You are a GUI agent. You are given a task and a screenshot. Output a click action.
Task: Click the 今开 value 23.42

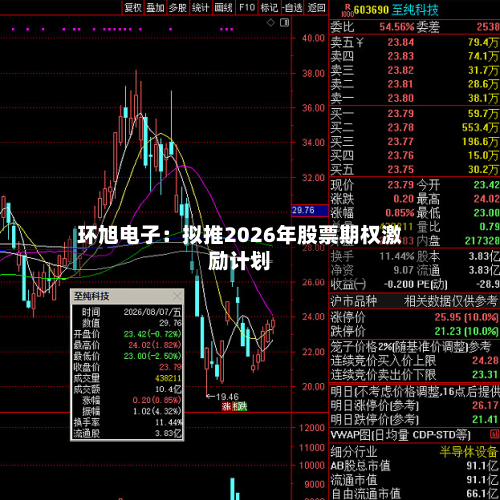[487, 185]
